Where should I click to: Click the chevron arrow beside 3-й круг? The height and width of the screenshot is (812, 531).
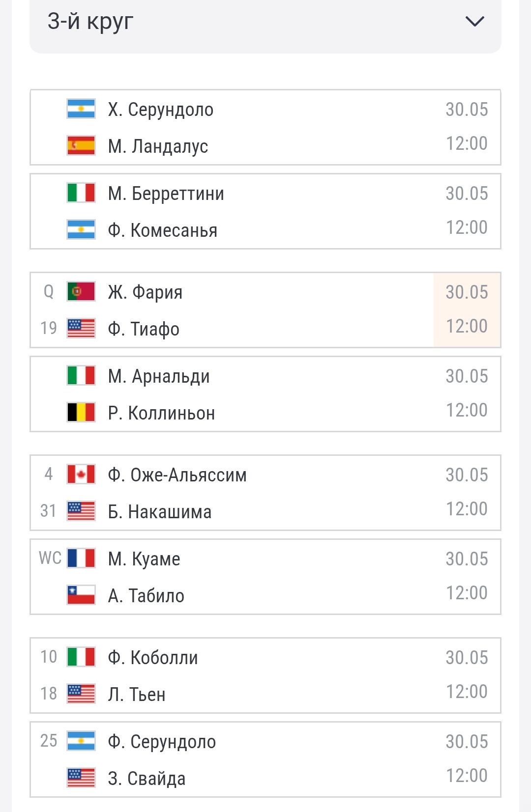coord(474,22)
